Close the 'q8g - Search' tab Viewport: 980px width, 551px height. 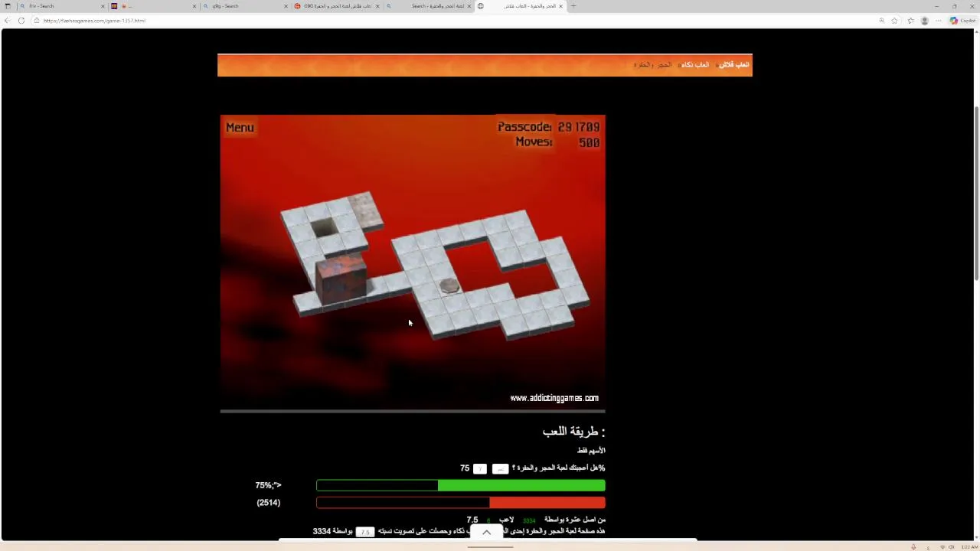(x=286, y=6)
